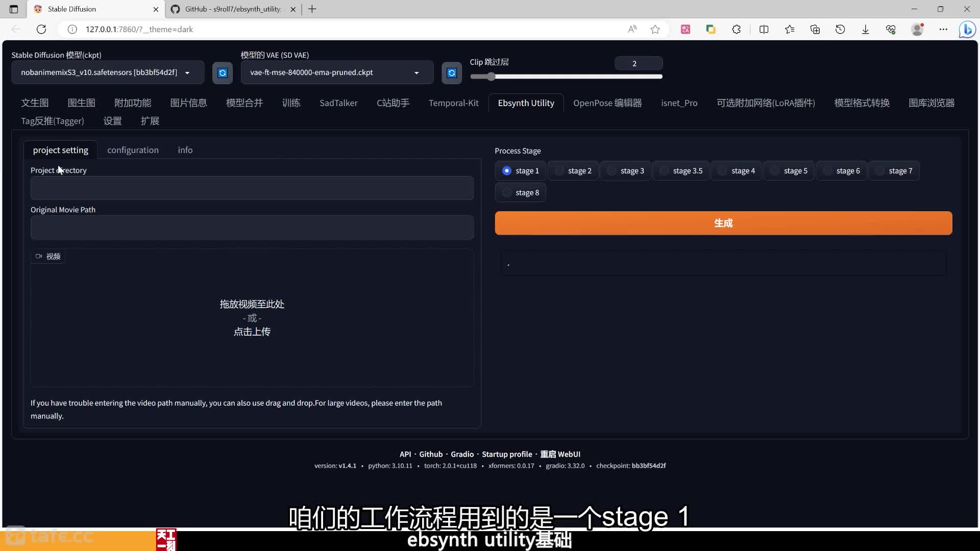This screenshot has height=551, width=980.
Task: Switch to the configuration sub-tab
Action: point(133,150)
